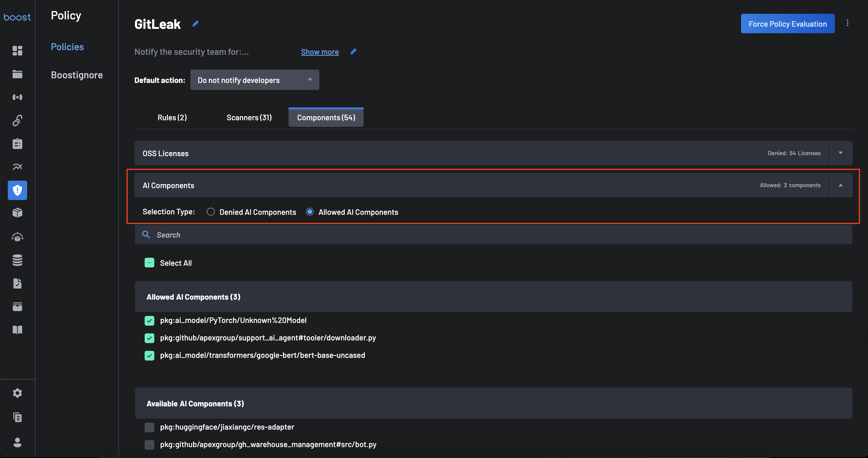Open the Default action dropdown
The image size is (868, 458).
pos(254,80)
